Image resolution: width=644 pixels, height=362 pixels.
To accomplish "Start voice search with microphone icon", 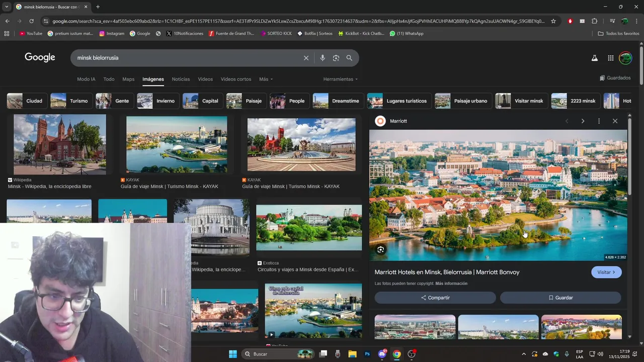I will (x=323, y=58).
